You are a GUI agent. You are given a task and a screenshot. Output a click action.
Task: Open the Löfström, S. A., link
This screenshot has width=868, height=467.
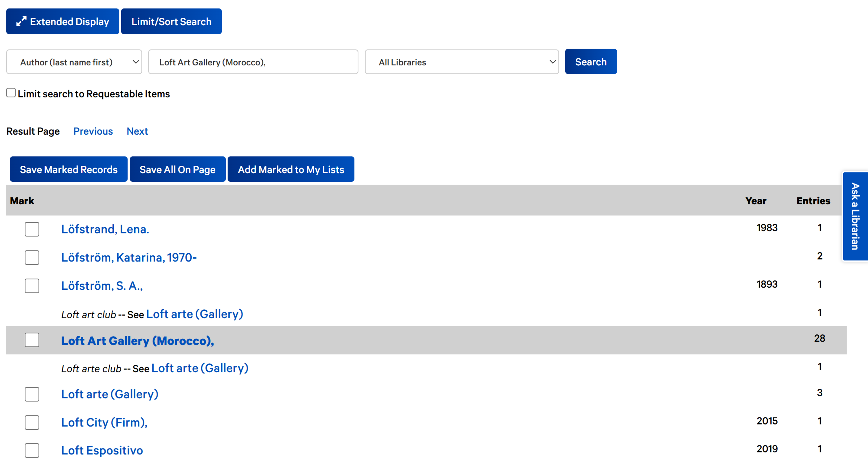coord(102,286)
